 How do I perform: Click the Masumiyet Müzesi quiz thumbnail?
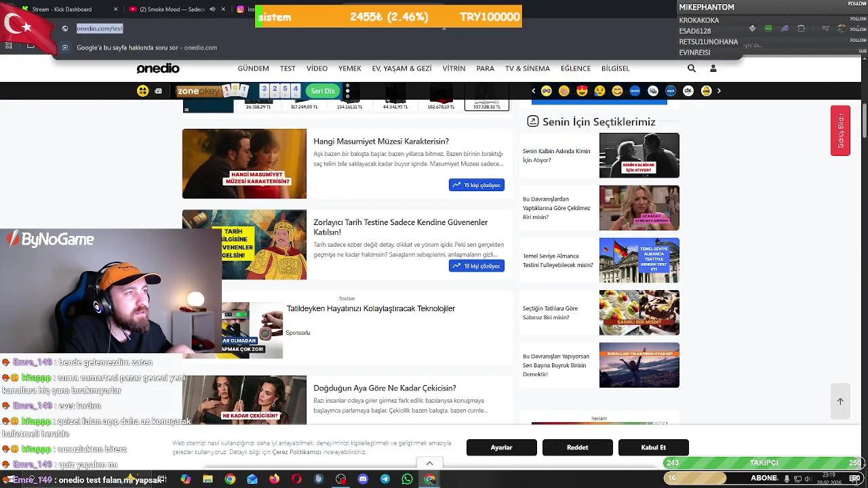(x=244, y=164)
